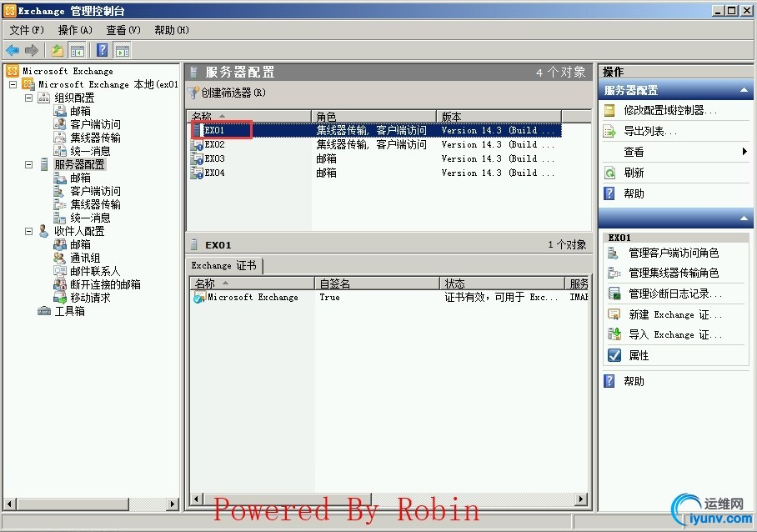Click 管理集线器传输角色 action
This screenshot has width=757, height=532.
click(673, 274)
